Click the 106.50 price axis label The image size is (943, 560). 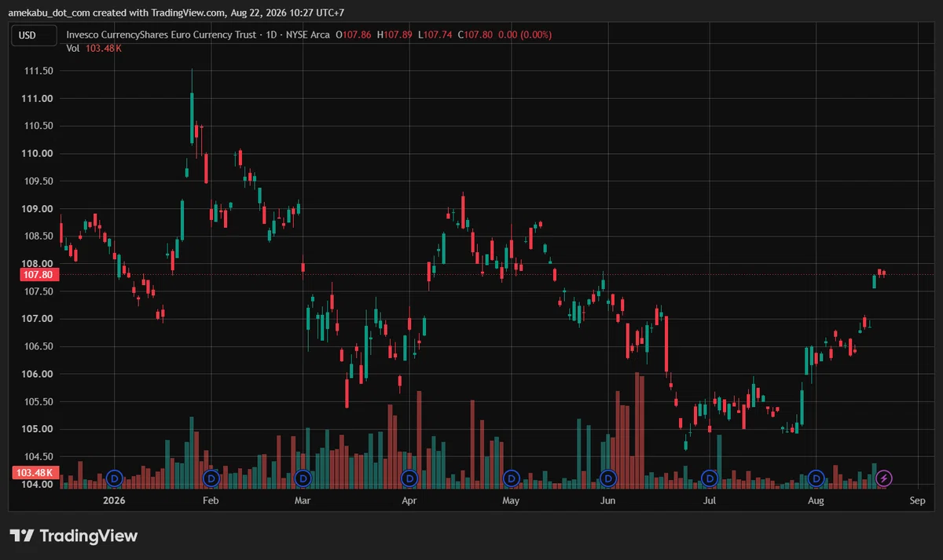tap(39, 346)
